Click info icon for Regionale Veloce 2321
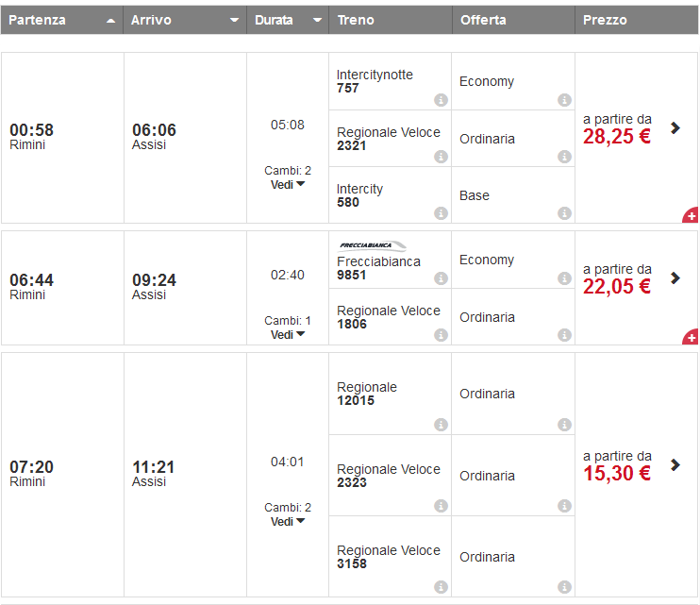The width and height of the screenshot is (700, 605). tap(441, 157)
